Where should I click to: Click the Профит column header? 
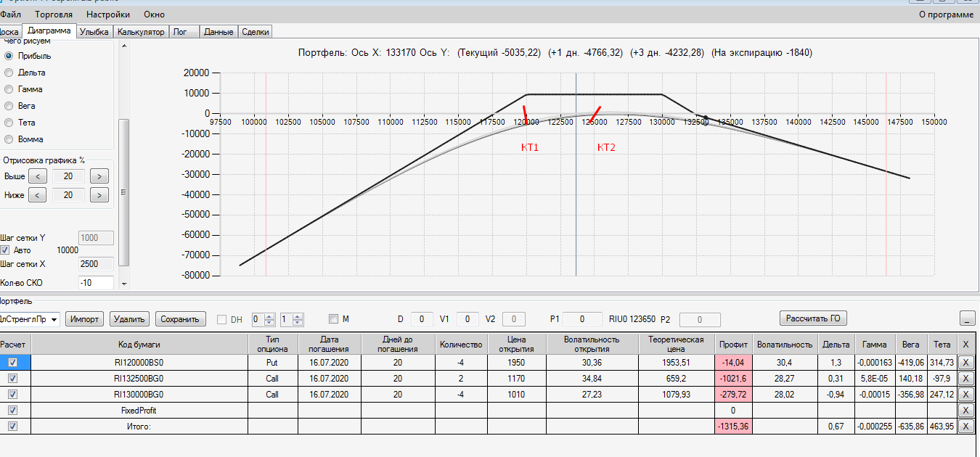coord(733,344)
